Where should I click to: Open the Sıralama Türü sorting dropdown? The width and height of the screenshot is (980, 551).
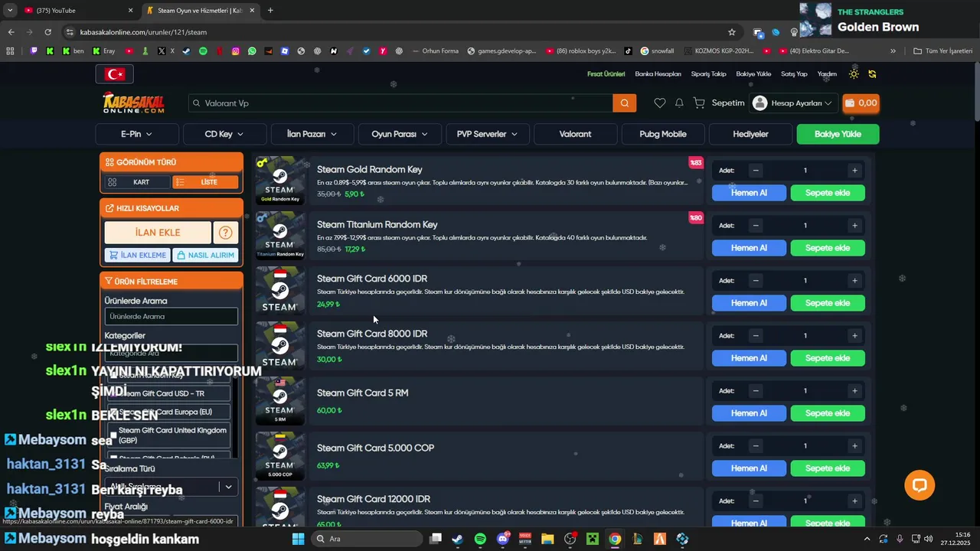tap(171, 487)
